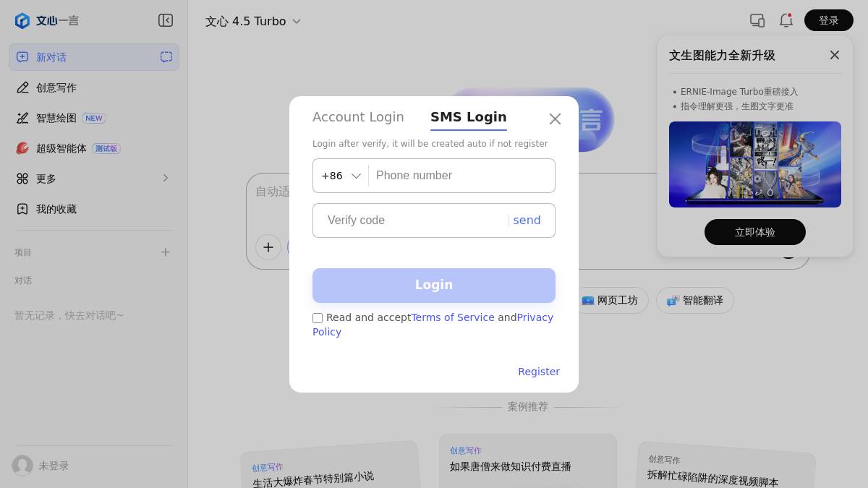Click the temporary chat icon beside 新对话
Viewport: 868px width, 488px height.
(x=166, y=57)
